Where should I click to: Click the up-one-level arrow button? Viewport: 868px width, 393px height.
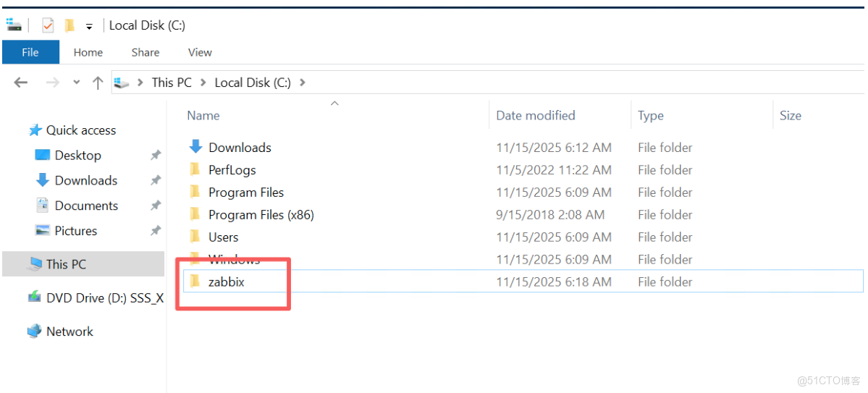click(x=98, y=83)
